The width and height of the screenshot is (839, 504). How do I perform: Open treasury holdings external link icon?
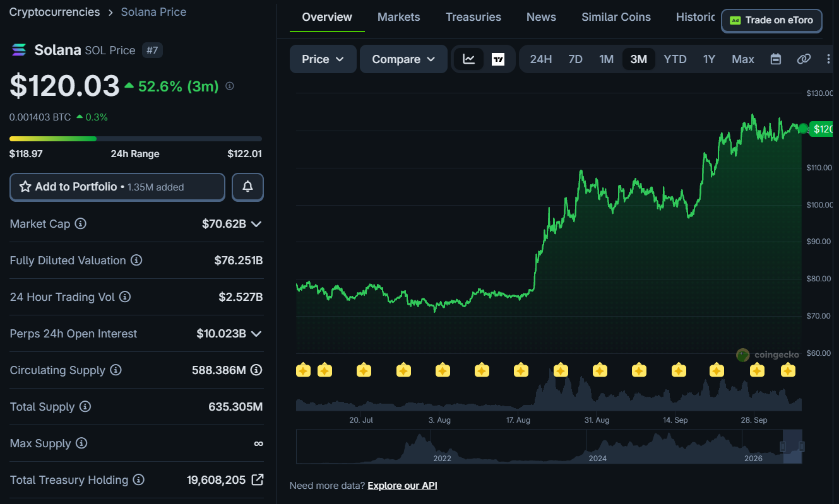(x=258, y=479)
